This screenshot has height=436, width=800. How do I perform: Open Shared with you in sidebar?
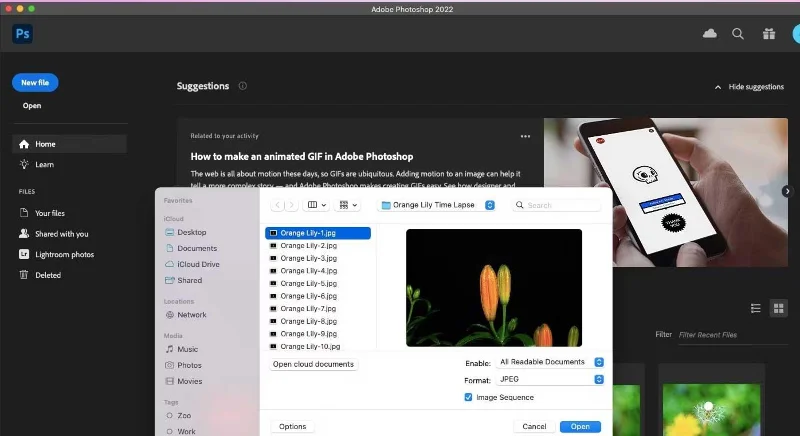coord(54,234)
